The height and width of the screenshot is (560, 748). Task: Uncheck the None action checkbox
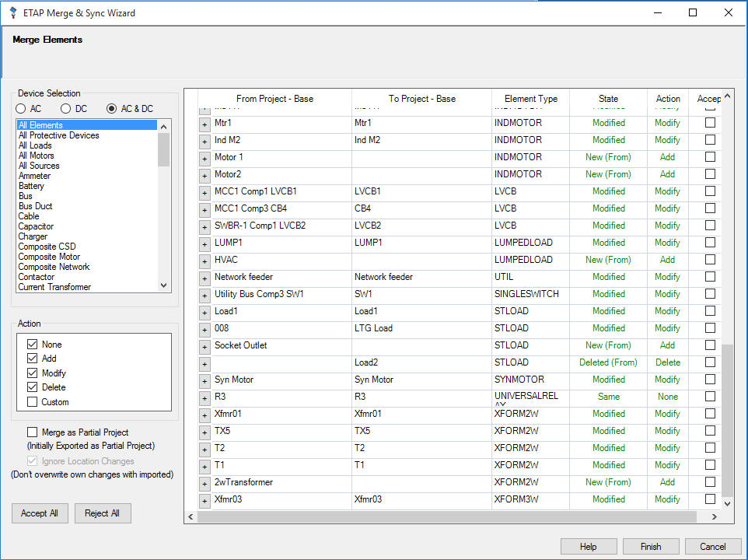point(33,344)
